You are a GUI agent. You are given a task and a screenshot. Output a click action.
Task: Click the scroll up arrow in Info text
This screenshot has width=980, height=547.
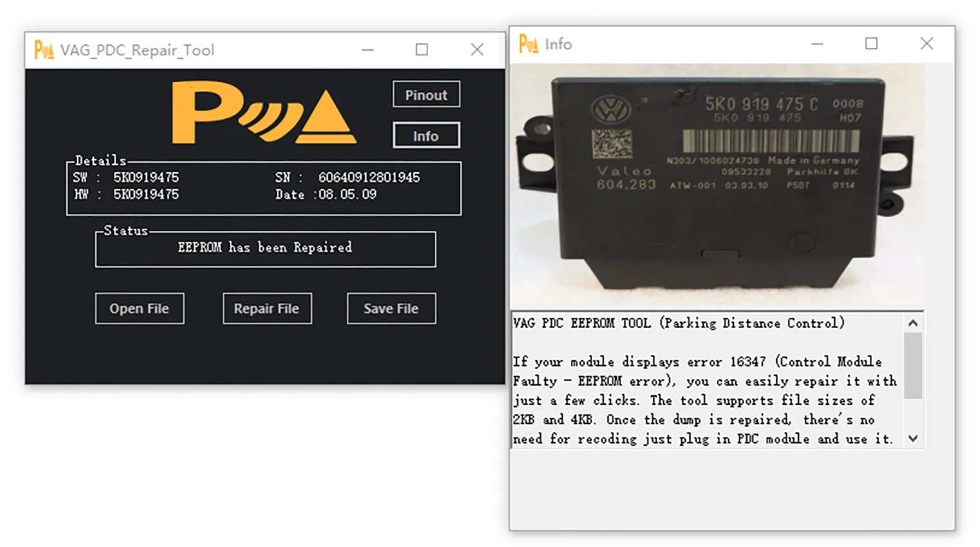913,323
